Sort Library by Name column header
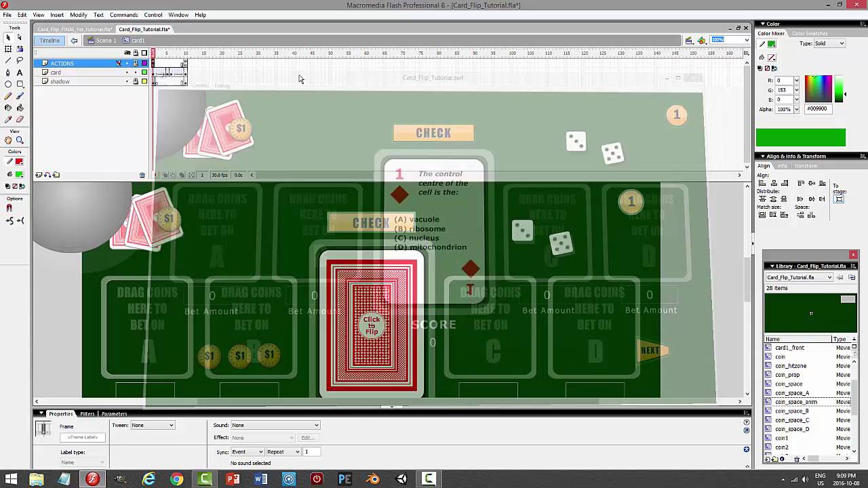The image size is (868, 488). 797,339
